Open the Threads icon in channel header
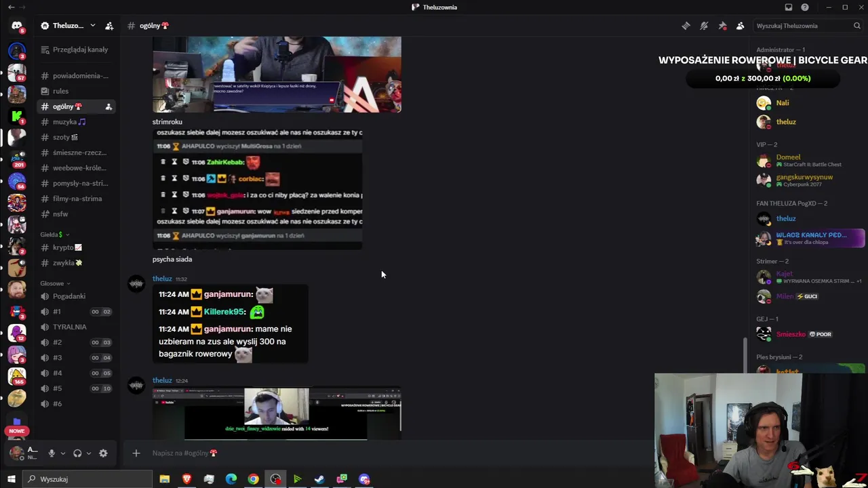This screenshot has width=868, height=488. pos(686,26)
